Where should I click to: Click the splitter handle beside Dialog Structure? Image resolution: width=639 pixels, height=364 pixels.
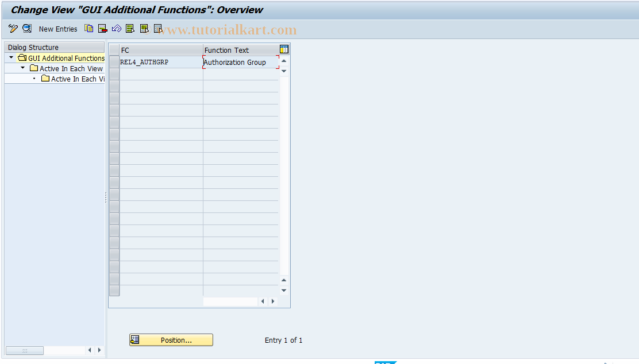(106, 198)
